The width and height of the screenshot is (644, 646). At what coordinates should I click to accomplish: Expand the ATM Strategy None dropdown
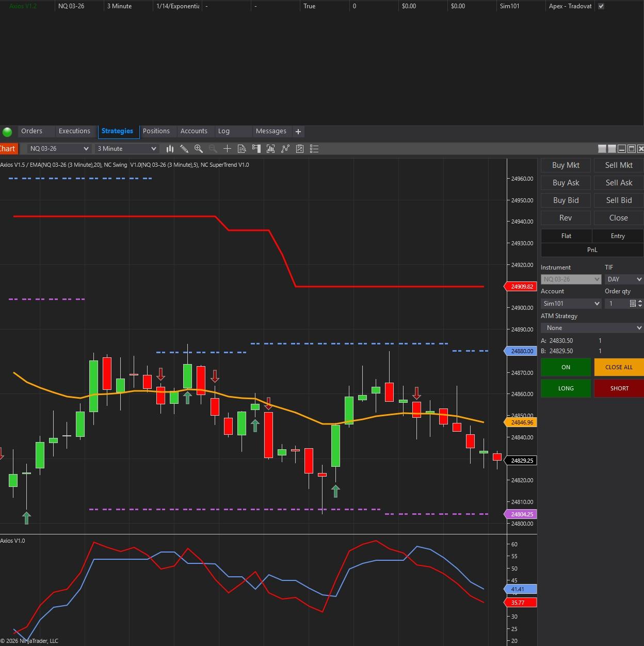click(x=592, y=328)
